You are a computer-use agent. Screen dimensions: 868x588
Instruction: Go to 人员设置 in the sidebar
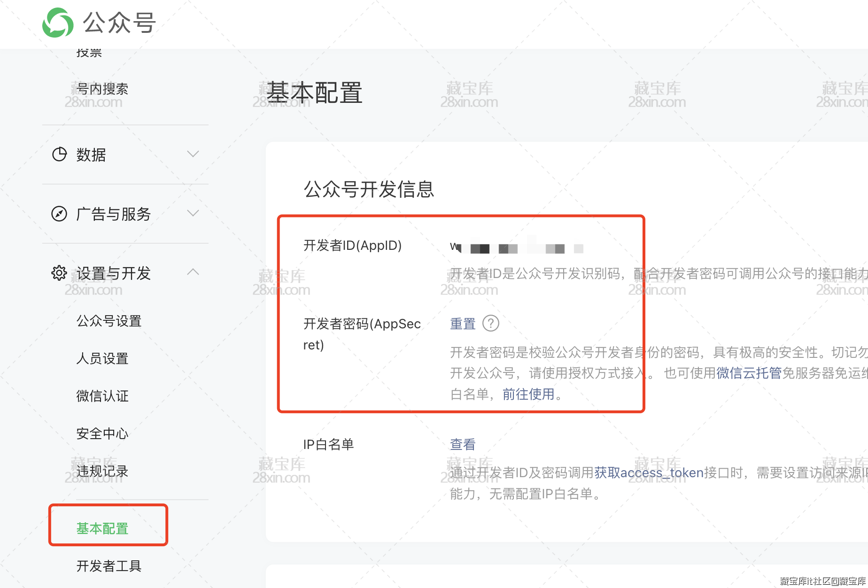[102, 359]
